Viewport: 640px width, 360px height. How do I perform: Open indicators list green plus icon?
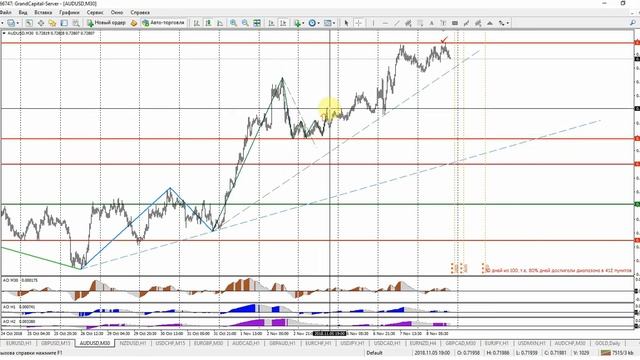coord(297,23)
